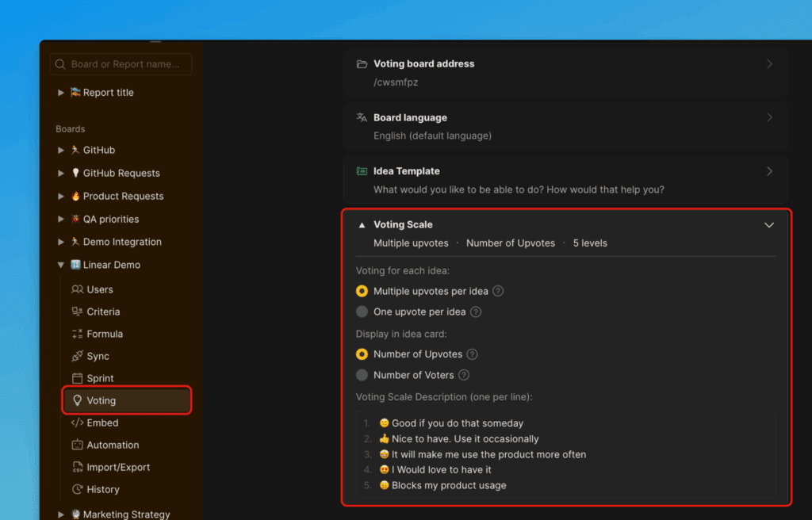Screen dimensions: 812x520
Task: Select One upvote per idea option
Action: [x=362, y=312]
